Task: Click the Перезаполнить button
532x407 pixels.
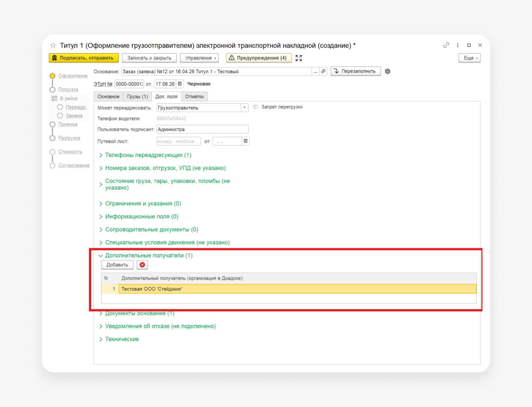Action: [356, 71]
